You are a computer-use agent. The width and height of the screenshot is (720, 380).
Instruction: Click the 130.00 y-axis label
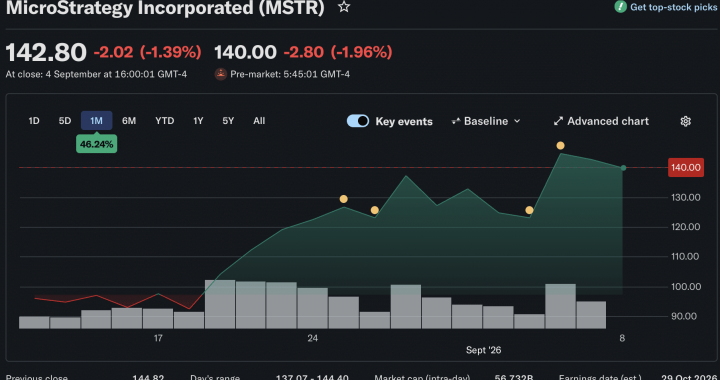[x=685, y=197]
